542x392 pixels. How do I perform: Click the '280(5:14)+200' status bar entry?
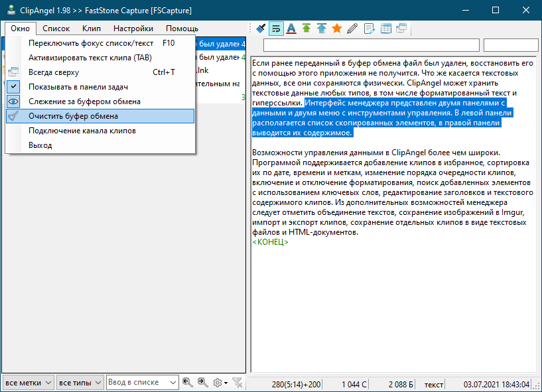point(297,385)
